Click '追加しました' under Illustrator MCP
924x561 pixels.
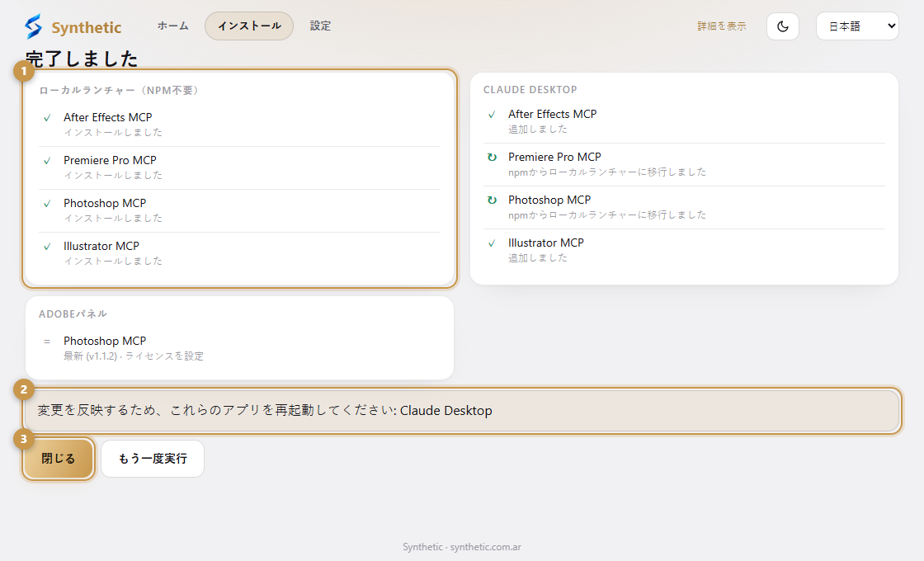pyautogui.click(x=538, y=258)
